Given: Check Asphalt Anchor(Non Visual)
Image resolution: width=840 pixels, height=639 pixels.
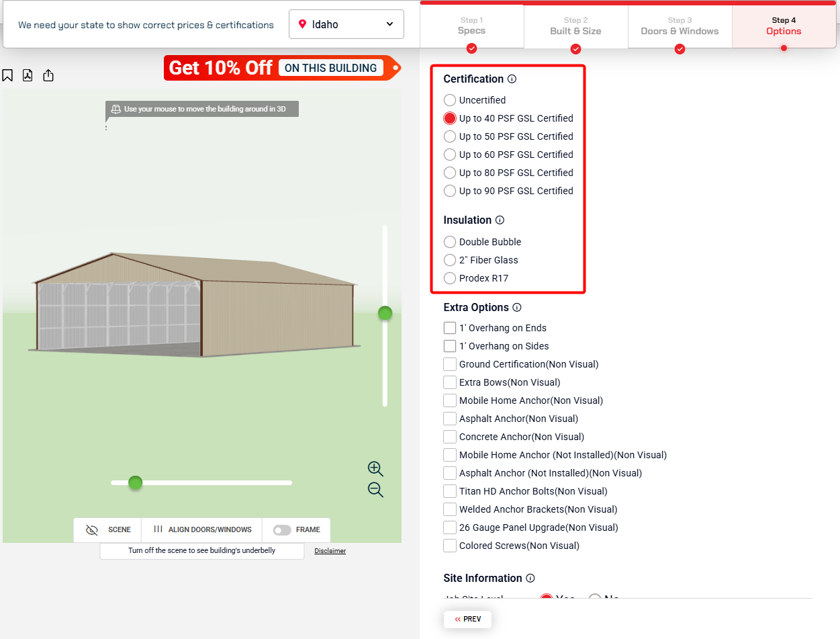Looking at the screenshot, I should click(450, 419).
